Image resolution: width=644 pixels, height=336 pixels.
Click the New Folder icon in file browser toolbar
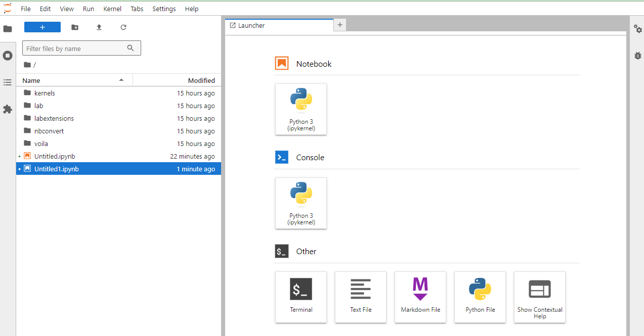(75, 27)
